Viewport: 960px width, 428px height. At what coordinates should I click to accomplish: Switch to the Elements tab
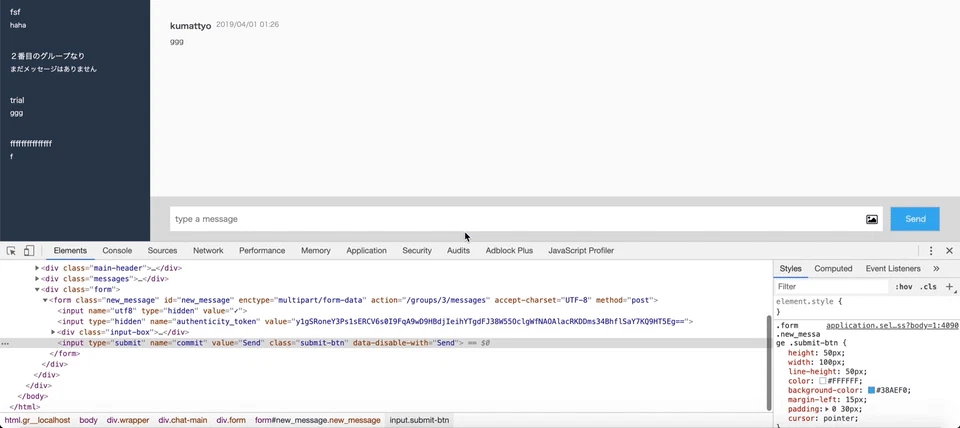click(70, 250)
